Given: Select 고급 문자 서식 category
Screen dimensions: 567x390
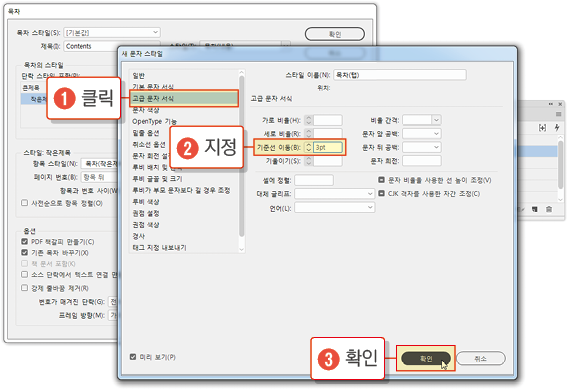Looking at the screenshot, I should 184,98.
